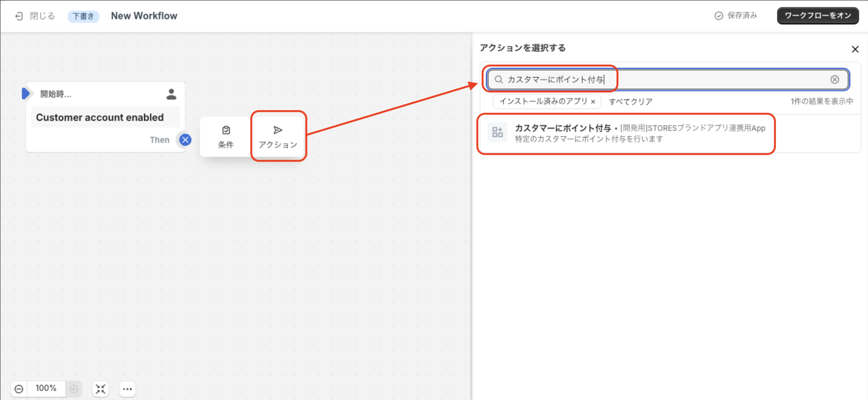Screen dimensions: 868x400
Task: Click the app icon beside カスタマーにポイント付与
Action: click(497, 132)
